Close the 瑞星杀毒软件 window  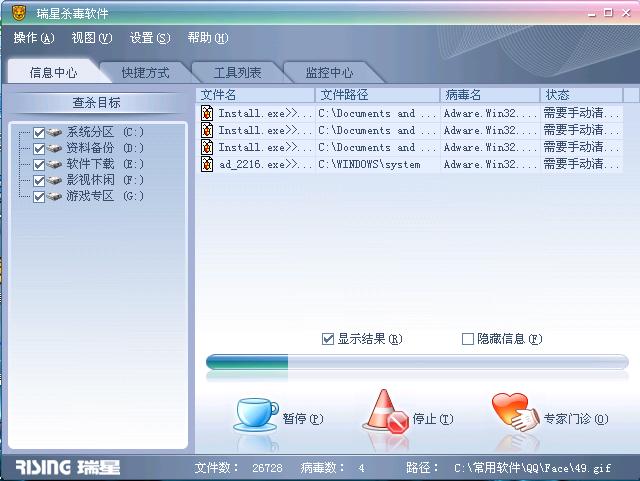(626, 13)
